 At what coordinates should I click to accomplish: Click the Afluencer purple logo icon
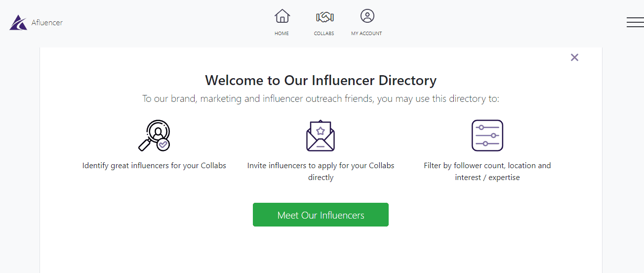18,22
